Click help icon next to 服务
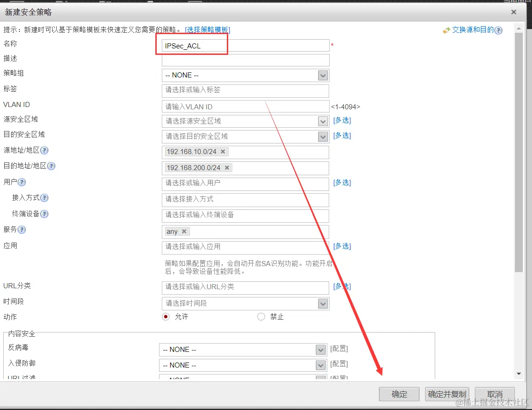The height and width of the screenshot is (410, 532). pos(21,230)
